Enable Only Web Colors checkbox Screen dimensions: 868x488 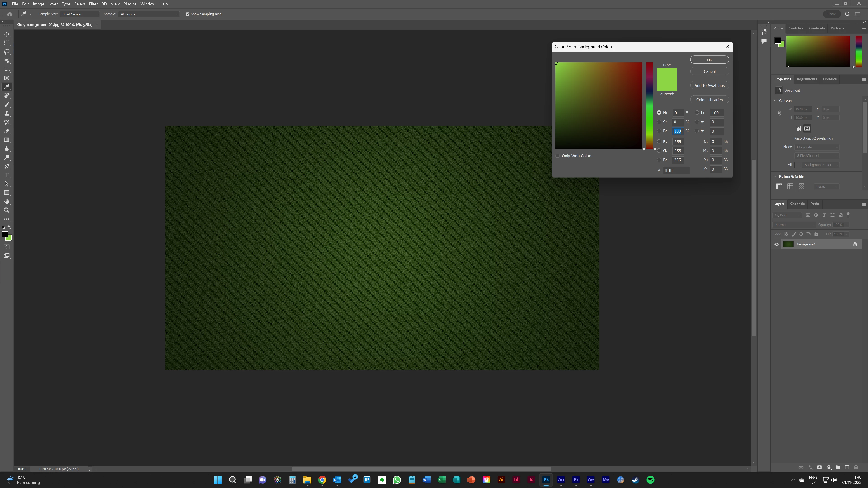click(558, 156)
